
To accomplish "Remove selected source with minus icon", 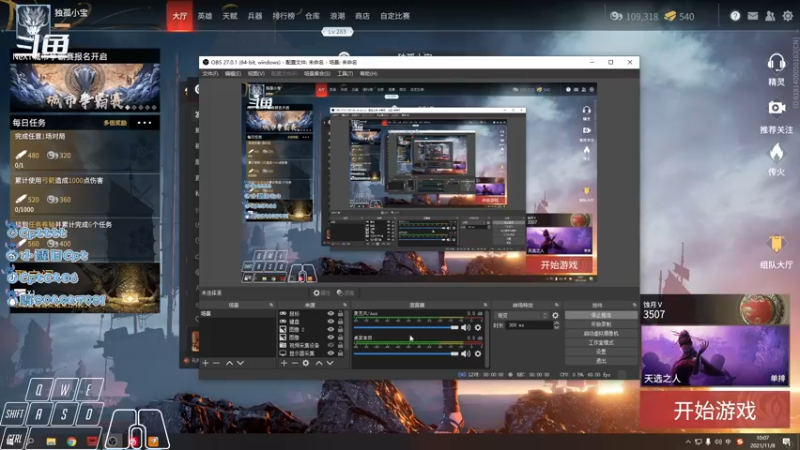I will 295,363.
